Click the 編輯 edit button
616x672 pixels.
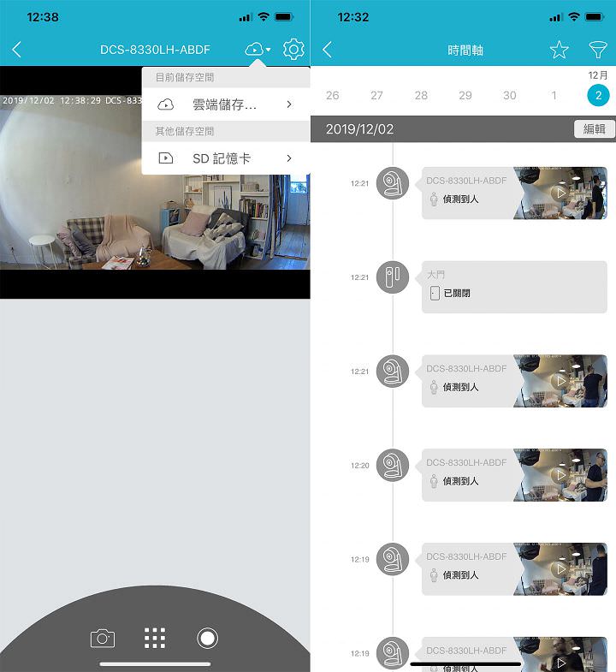pos(594,129)
